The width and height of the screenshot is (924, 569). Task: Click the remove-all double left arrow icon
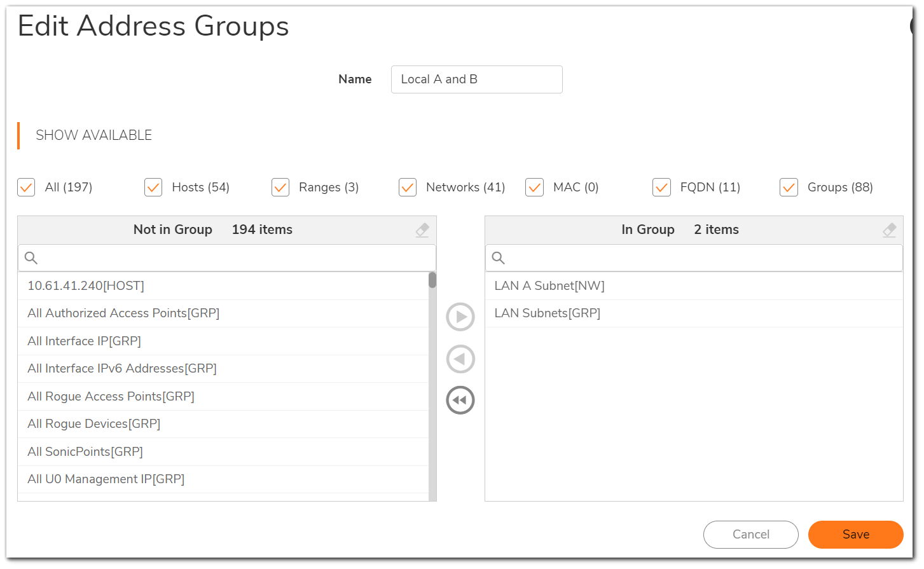point(460,401)
